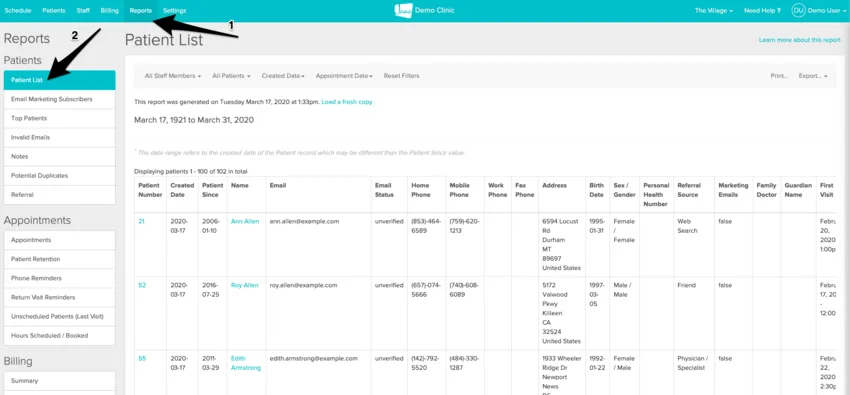Open the Schedule menu
Viewport: 850px width, 395px height.
click(x=18, y=11)
